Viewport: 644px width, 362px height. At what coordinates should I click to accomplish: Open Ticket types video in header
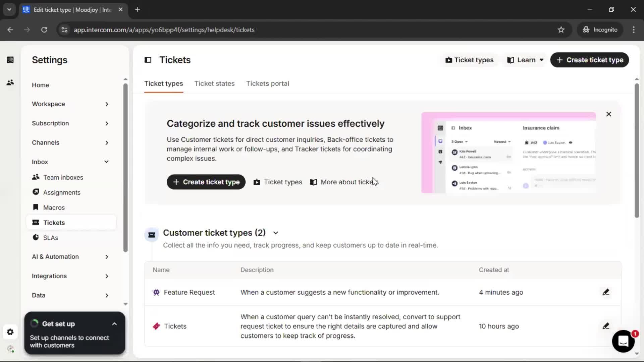469,60
